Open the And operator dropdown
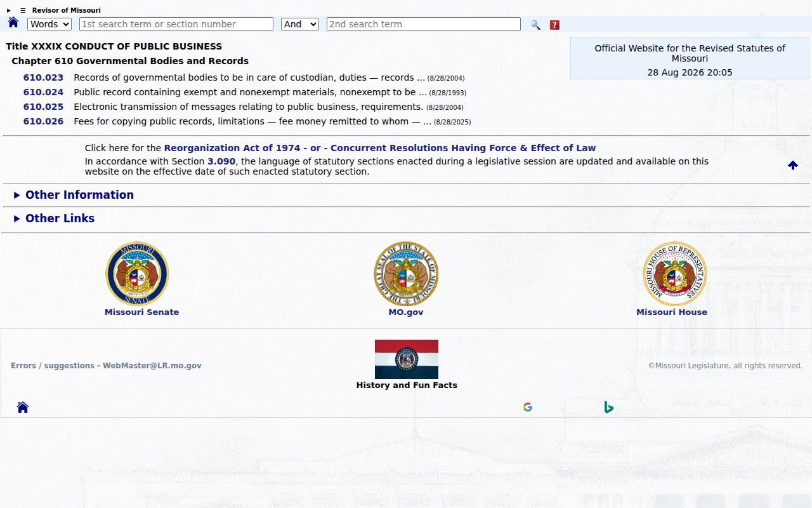Viewport: 812px width, 508px height. tap(300, 24)
